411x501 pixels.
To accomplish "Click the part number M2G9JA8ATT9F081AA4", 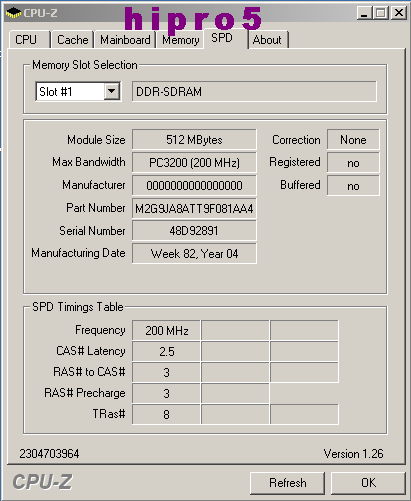I will 194,209.
